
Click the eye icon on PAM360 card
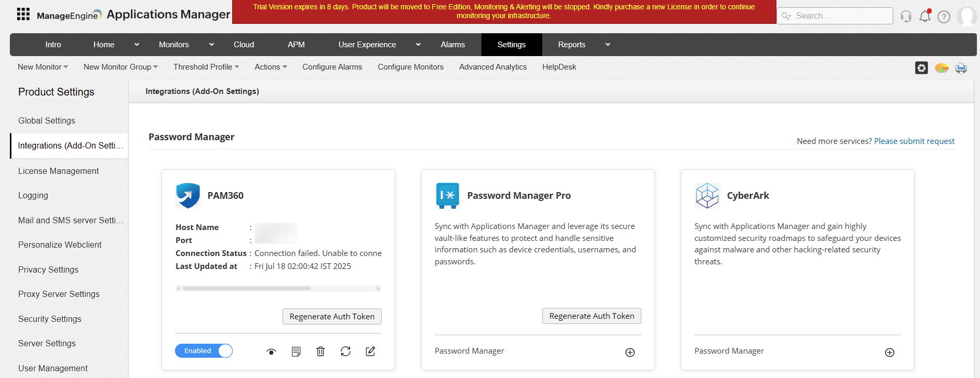point(271,352)
